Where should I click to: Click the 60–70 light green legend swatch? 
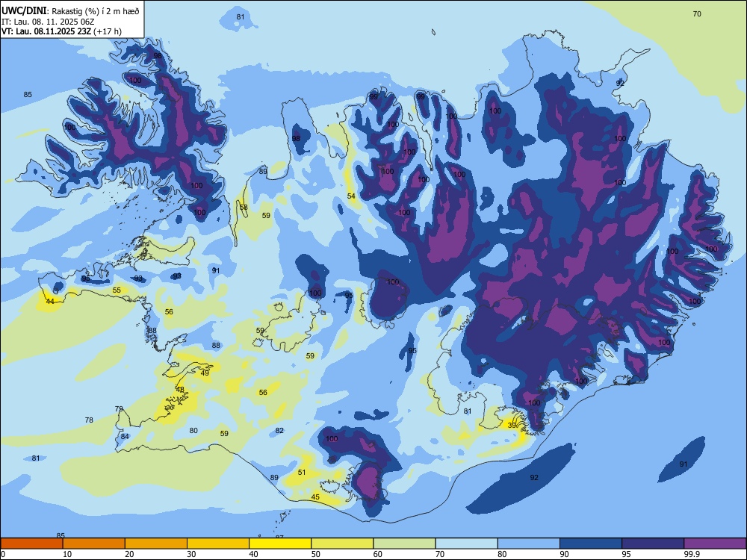pyautogui.click(x=404, y=544)
